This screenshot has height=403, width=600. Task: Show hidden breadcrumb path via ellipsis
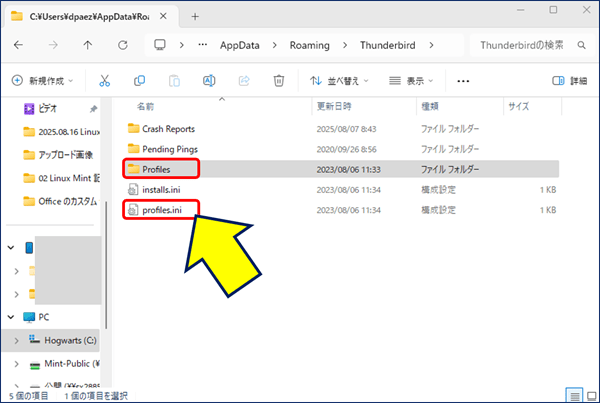[x=202, y=45]
